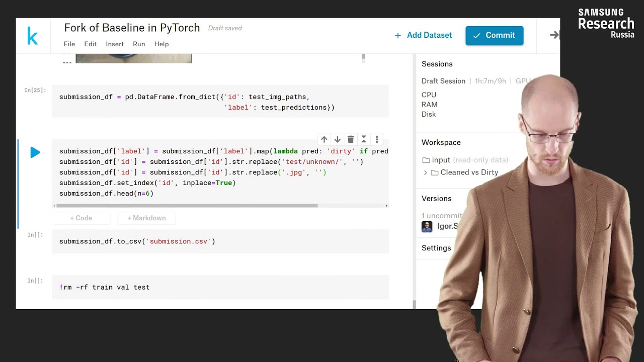Collapse the active cell using collapse icon
644x362 pixels.
tap(364, 139)
